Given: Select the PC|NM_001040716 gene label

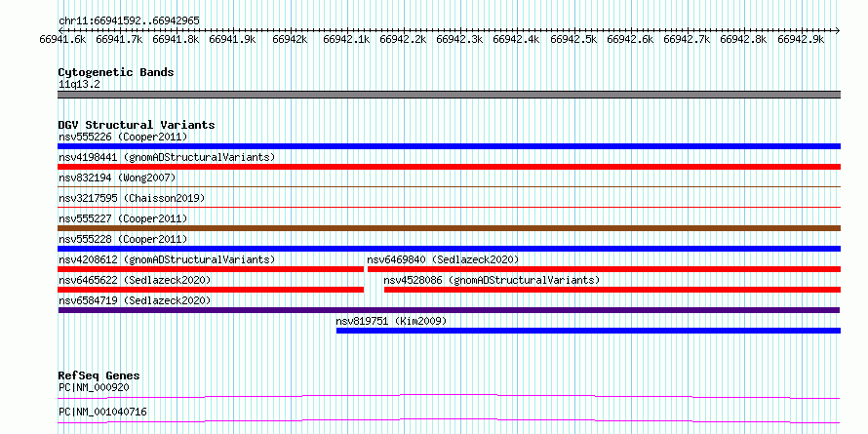Looking at the screenshot, I should 102,412.
